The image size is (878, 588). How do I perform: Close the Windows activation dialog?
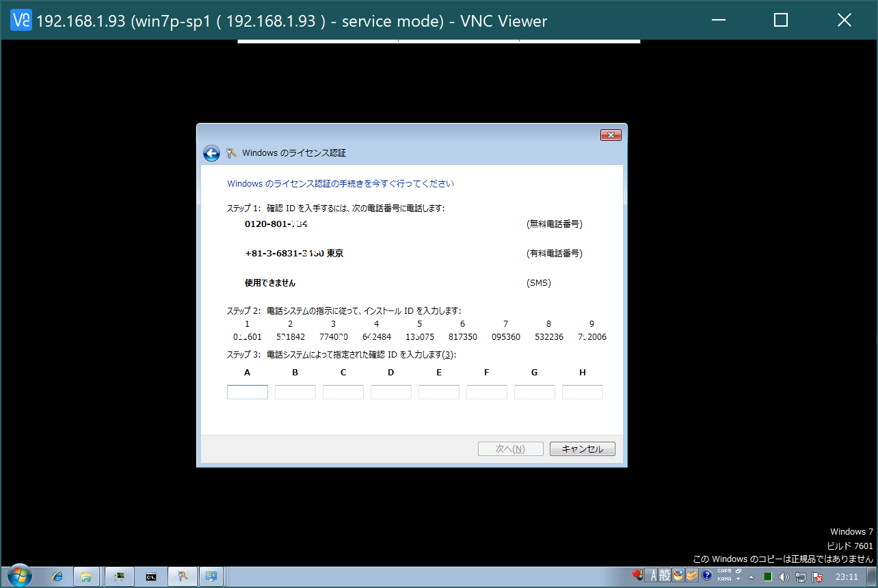pyautogui.click(x=610, y=135)
